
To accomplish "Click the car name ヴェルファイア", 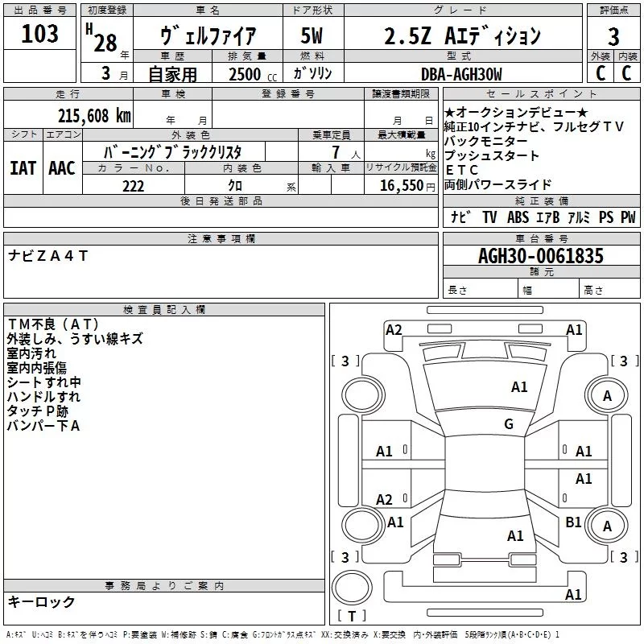I will [x=208, y=35].
